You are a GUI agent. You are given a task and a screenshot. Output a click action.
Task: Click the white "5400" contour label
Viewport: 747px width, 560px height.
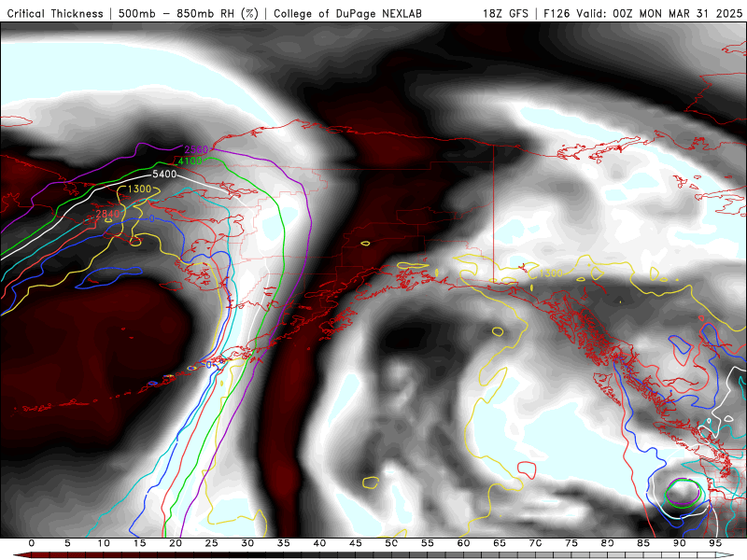tap(164, 174)
